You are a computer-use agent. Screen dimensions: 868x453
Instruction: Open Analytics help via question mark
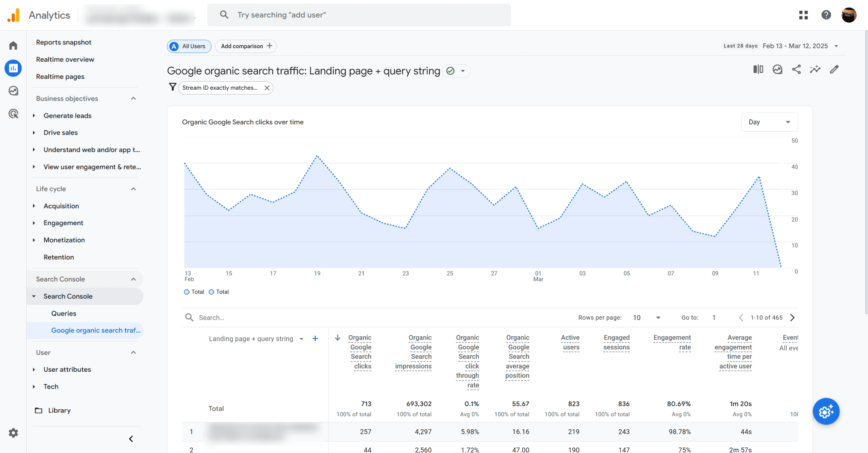pos(826,15)
